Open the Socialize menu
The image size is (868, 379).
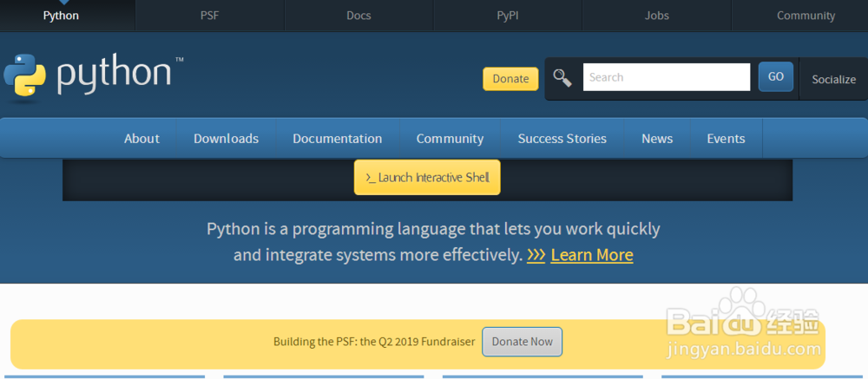click(x=833, y=79)
